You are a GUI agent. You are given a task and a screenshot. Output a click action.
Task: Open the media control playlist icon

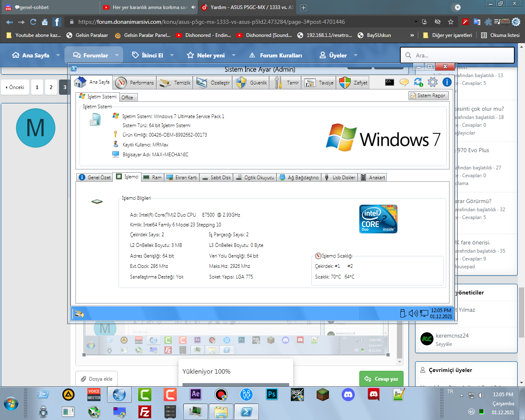tap(497, 22)
